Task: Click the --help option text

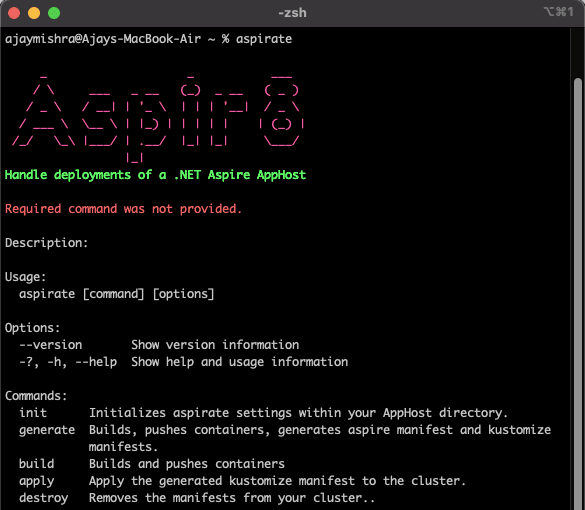Action: 96,362
